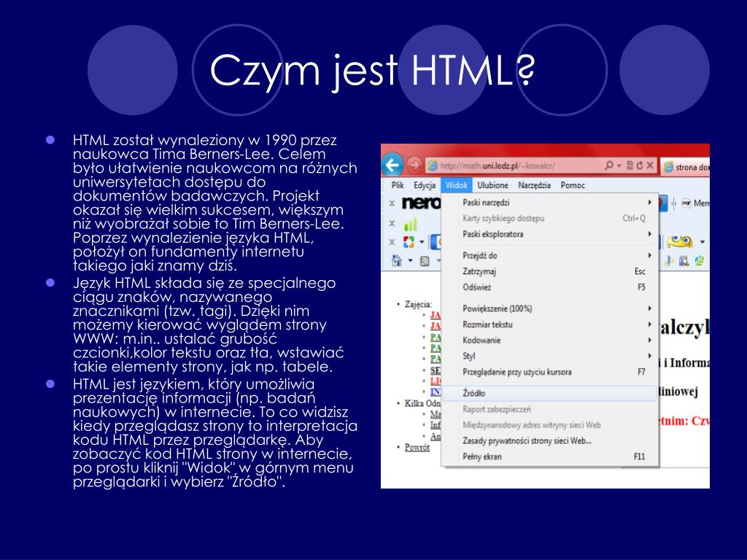The image size is (747, 560).
Task: Click the RSS feeds icon
Action: click(x=425, y=261)
